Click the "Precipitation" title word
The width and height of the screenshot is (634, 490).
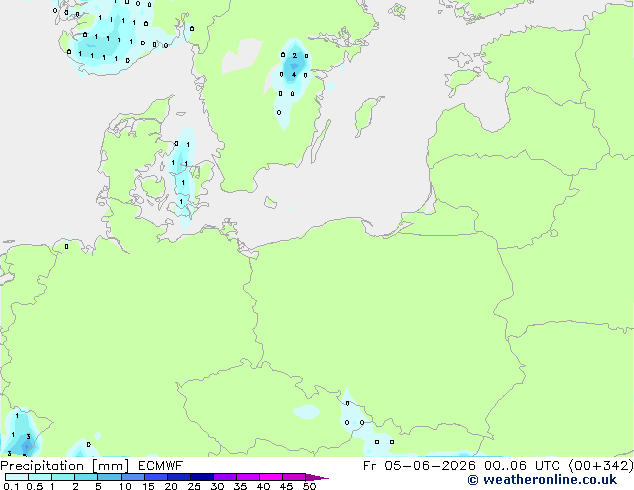click(x=42, y=466)
